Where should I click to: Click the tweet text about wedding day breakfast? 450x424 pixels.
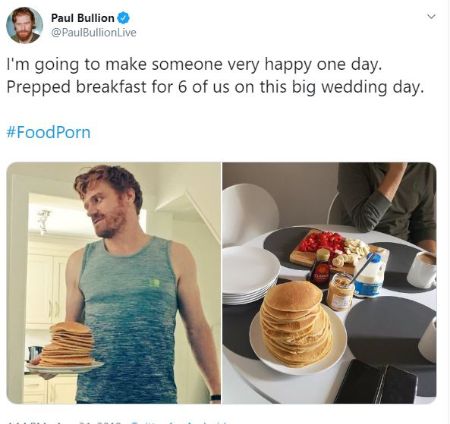tap(215, 76)
